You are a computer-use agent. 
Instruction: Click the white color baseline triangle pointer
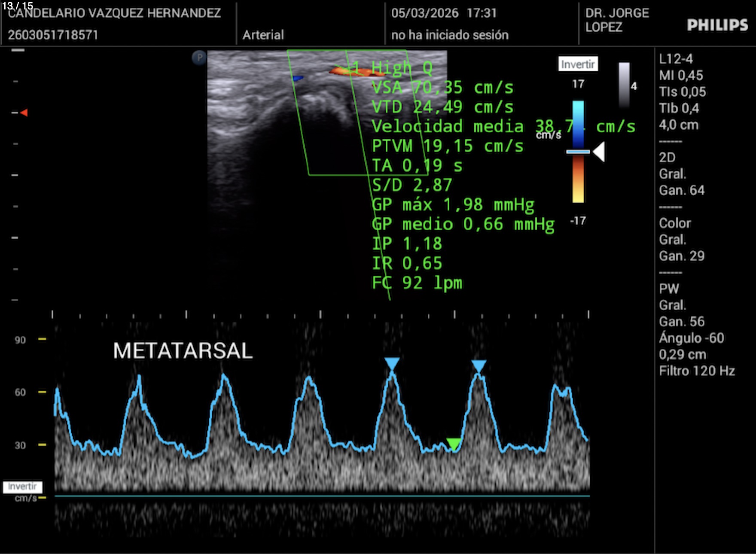pos(599,152)
